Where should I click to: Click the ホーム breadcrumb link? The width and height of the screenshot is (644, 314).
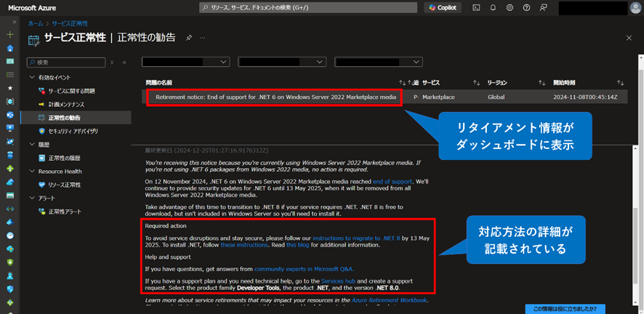tap(36, 23)
